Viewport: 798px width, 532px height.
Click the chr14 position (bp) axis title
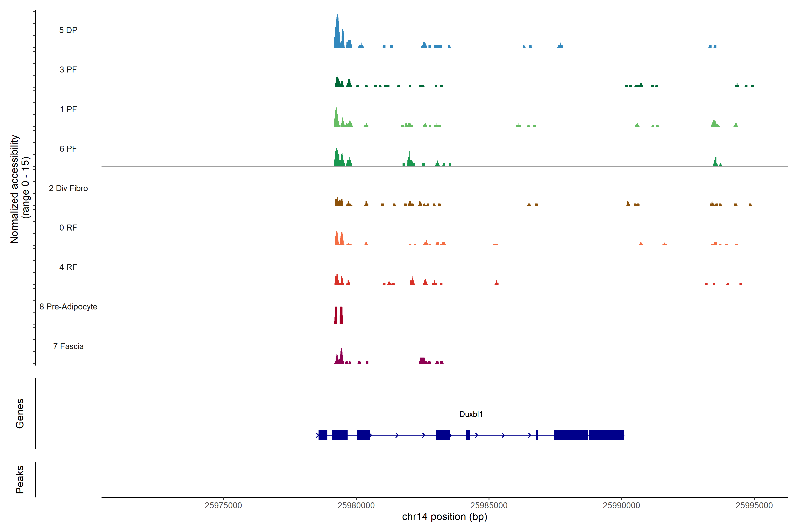[x=444, y=517]
